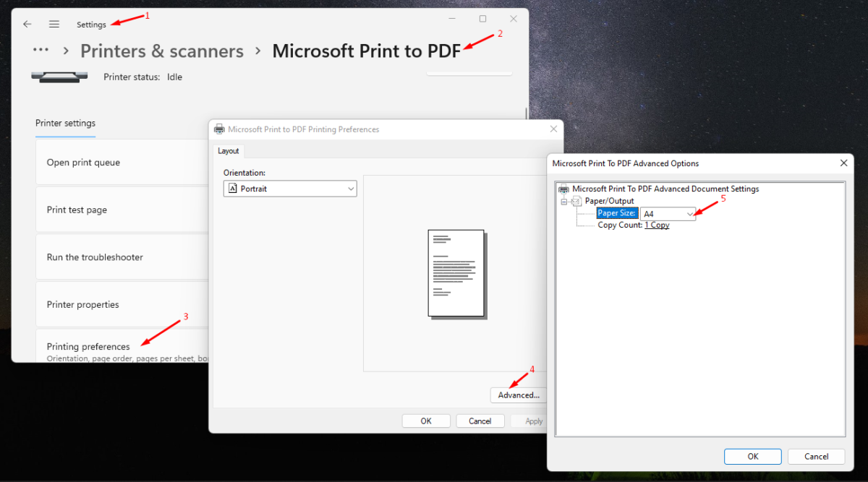The image size is (868, 482).
Task: Click the Paper/Output node icon
Action: click(x=576, y=201)
